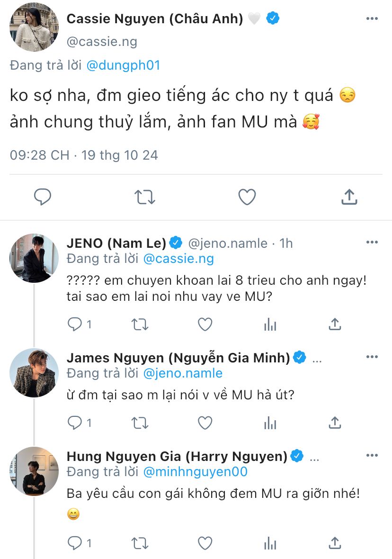Open Cassie Nguyen's profile picture
Viewport: 392px width, 559px height.
click(34, 28)
